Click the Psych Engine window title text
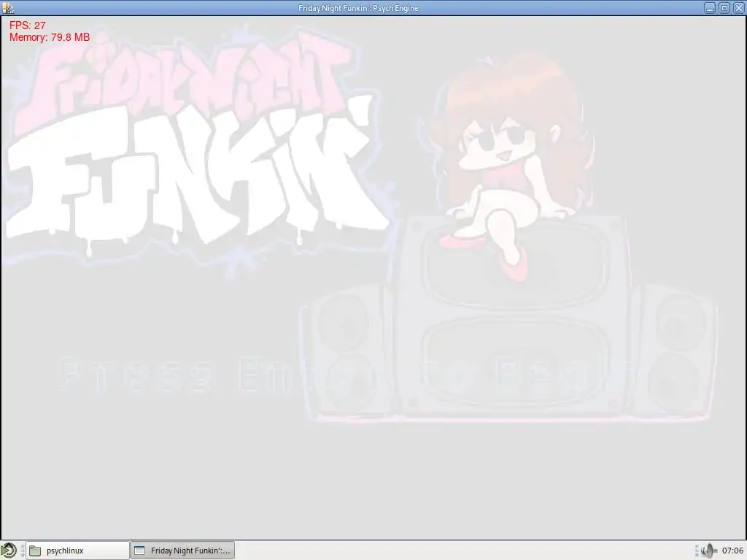The width and height of the screenshot is (747, 560). (x=358, y=8)
